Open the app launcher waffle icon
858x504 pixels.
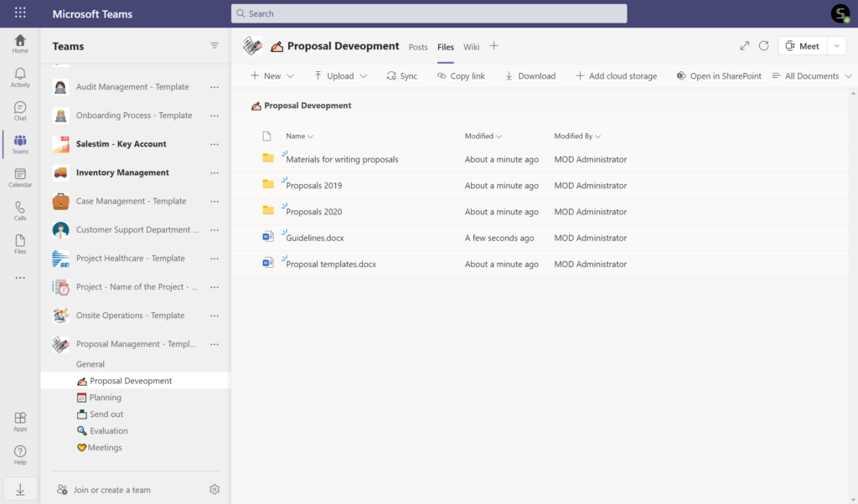click(20, 13)
